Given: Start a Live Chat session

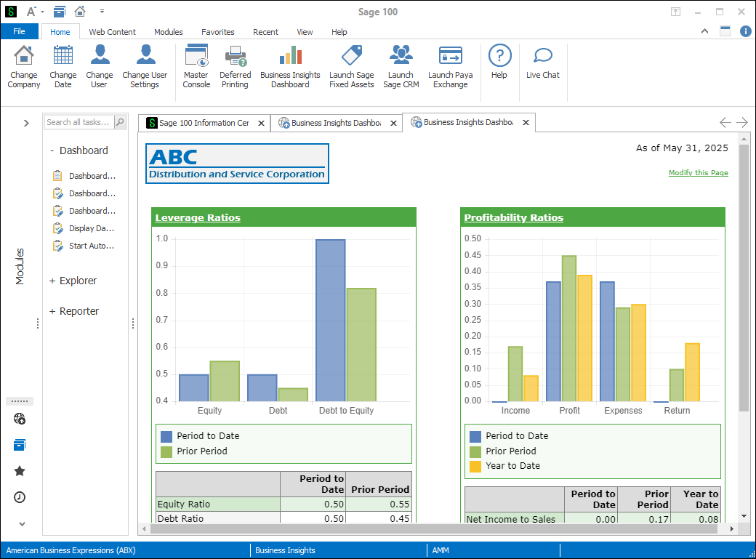Looking at the screenshot, I should [x=543, y=57].
